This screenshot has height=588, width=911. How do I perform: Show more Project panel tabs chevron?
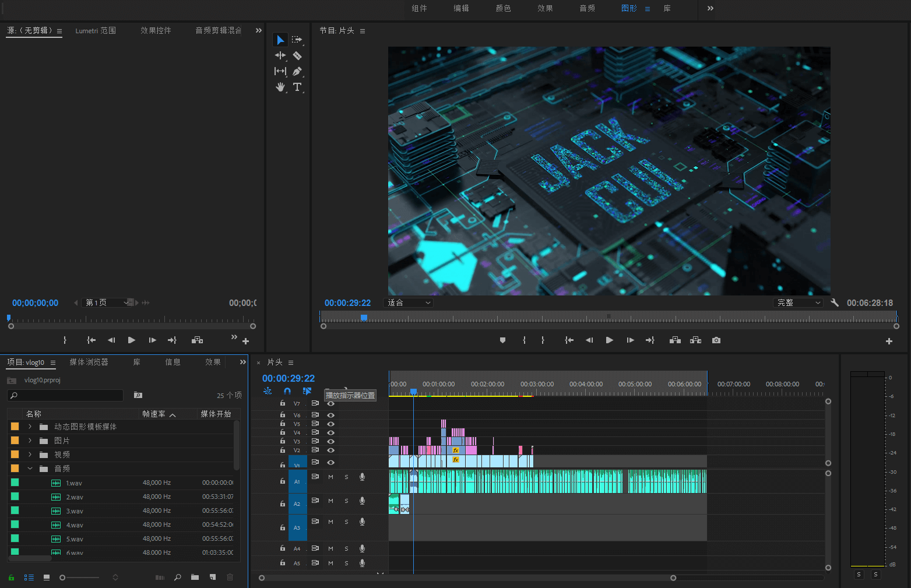pos(243,362)
